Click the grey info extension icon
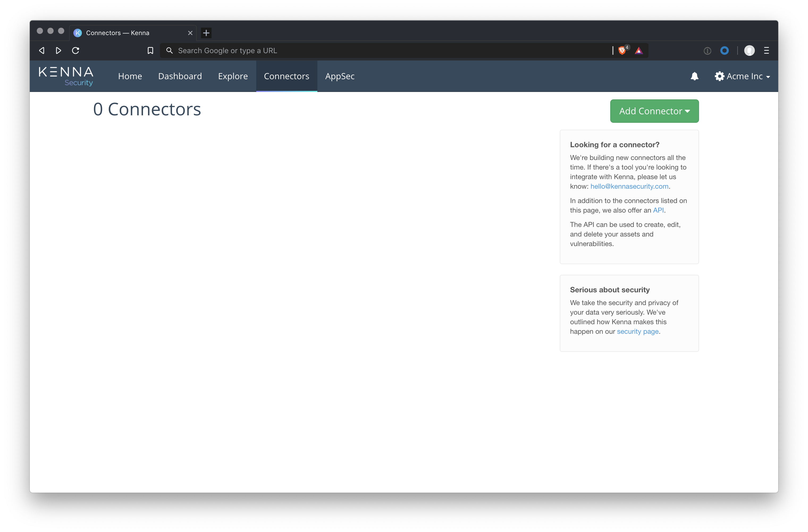 (x=708, y=51)
